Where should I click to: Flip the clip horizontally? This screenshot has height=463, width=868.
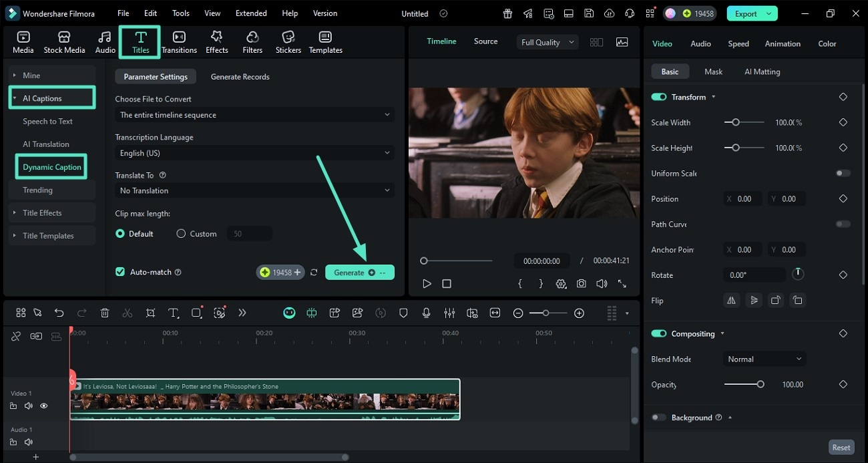[731, 300]
